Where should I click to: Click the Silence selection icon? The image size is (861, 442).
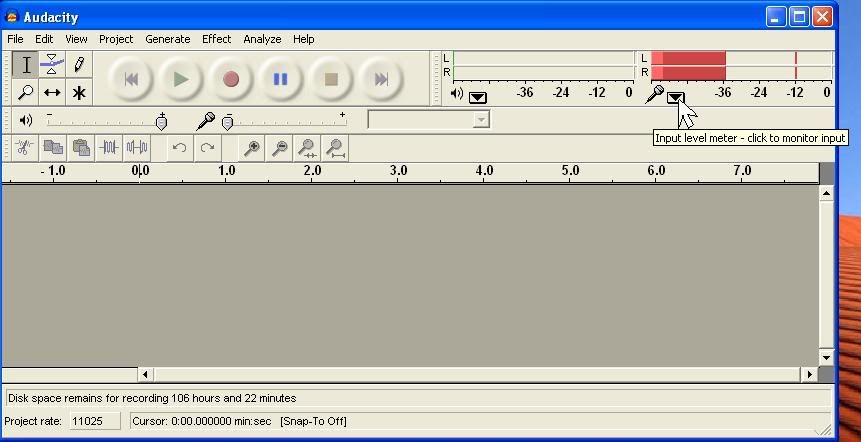pyautogui.click(x=137, y=148)
